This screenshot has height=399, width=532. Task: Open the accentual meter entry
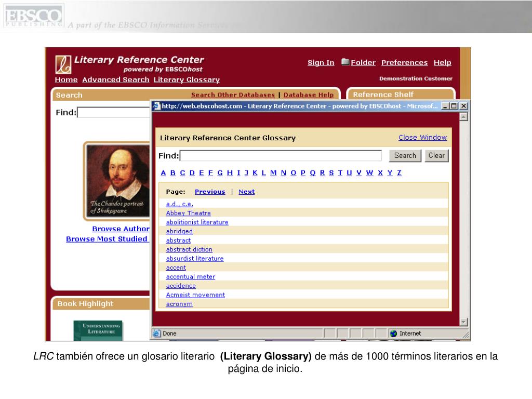tap(190, 277)
